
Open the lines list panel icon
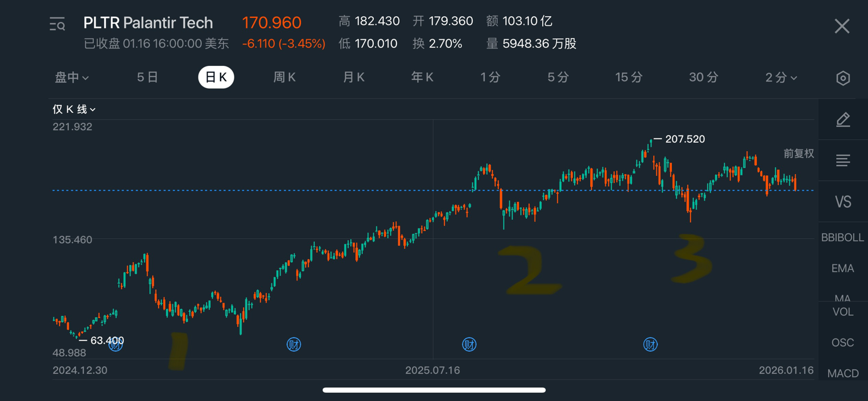(843, 160)
